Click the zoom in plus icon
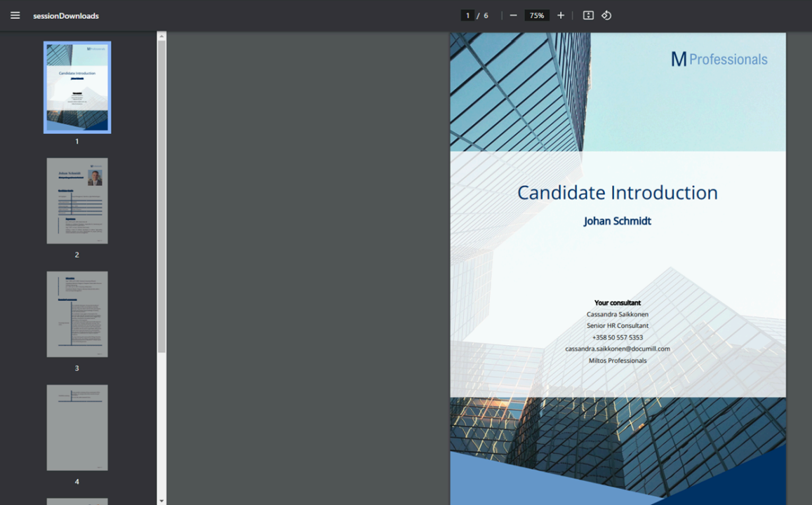812x505 pixels. [x=561, y=15]
